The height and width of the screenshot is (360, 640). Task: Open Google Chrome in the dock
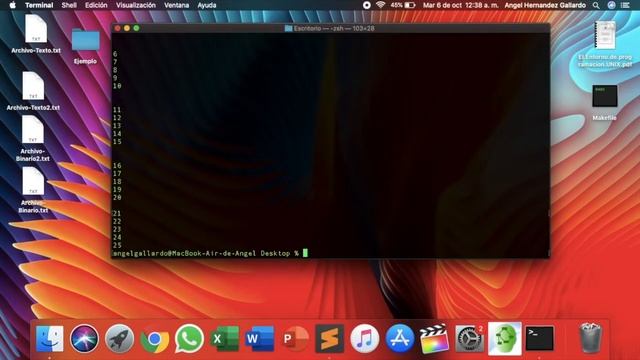coord(155,339)
